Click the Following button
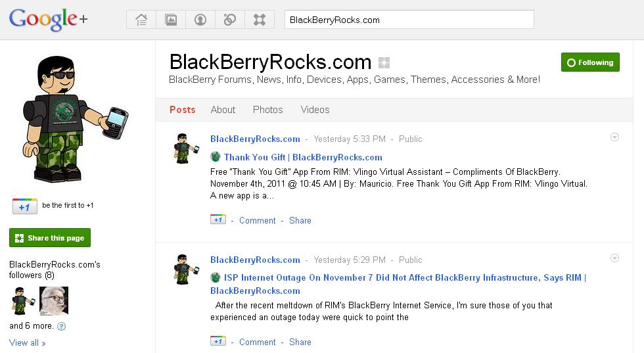This screenshot has height=353, width=644. pos(590,62)
